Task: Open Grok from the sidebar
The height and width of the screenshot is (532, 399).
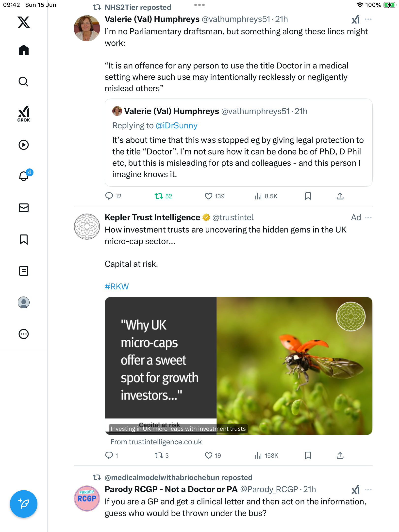Action: pyautogui.click(x=24, y=114)
